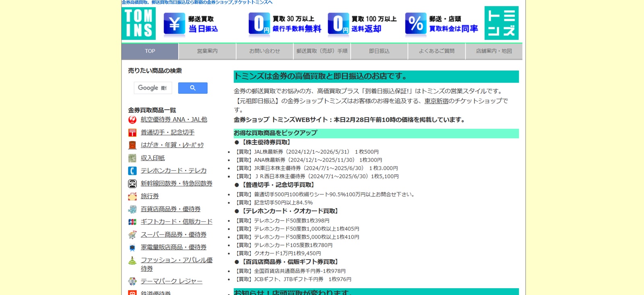This screenshot has height=295, width=644.
Task: Open the テーマパーク レジャー link
Action: [x=171, y=281]
